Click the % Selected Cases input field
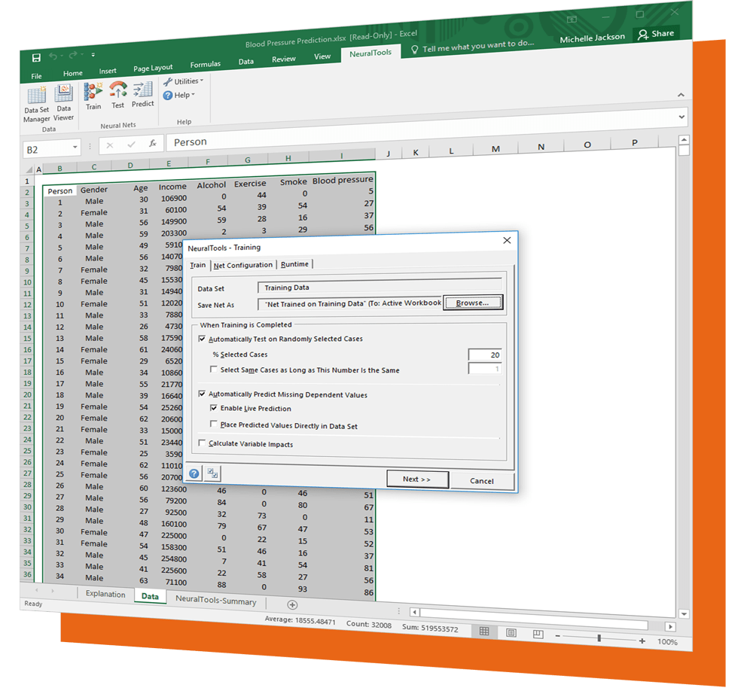The width and height of the screenshot is (753, 700). click(x=484, y=355)
